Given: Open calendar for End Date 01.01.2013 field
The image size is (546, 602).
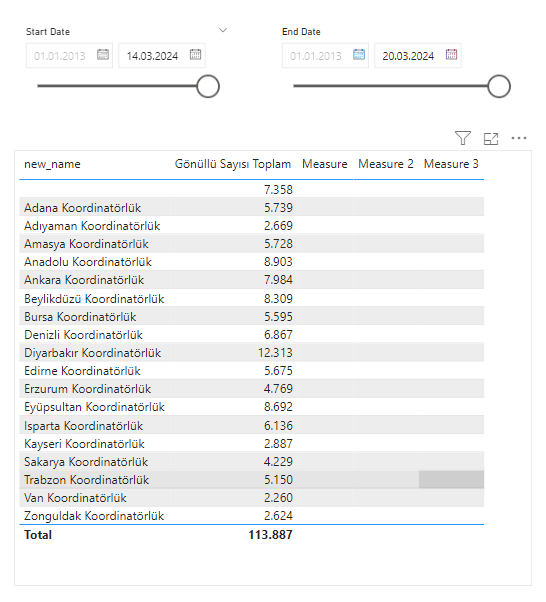Looking at the screenshot, I should 359,55.
